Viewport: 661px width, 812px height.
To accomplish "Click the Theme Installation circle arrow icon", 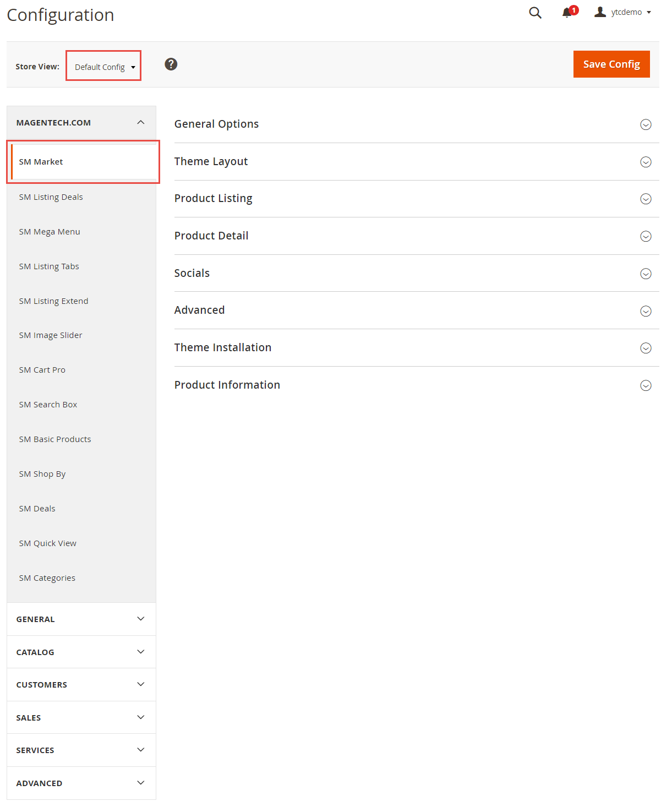I will point(646,348).
